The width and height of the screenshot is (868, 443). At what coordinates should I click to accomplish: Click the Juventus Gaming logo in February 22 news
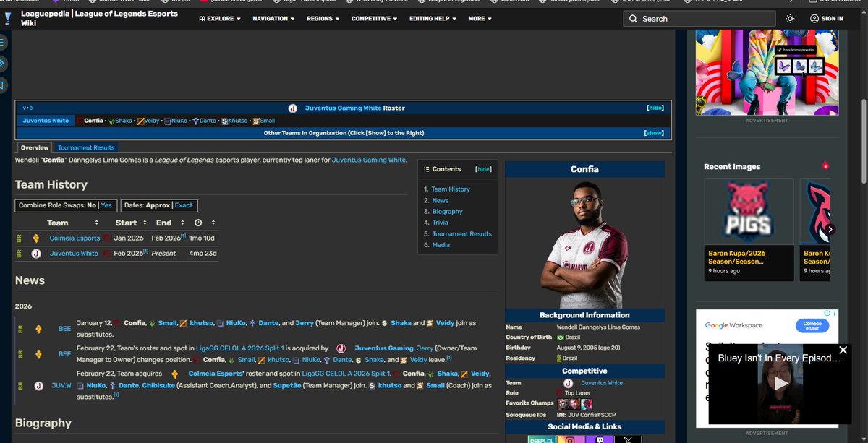(x=341, y=348)
